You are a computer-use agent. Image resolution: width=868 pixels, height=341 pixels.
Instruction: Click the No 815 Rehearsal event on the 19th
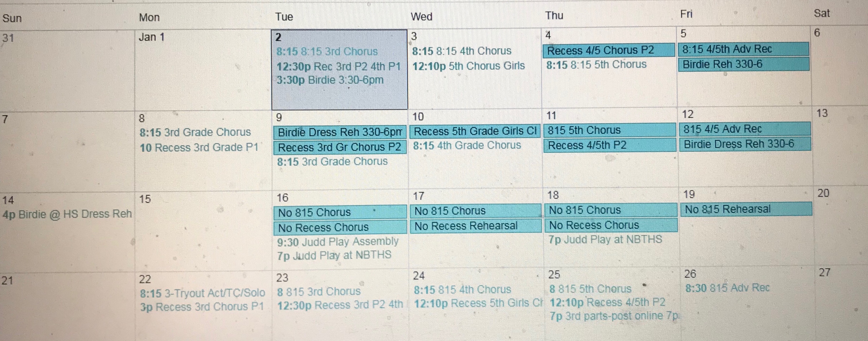745,209
